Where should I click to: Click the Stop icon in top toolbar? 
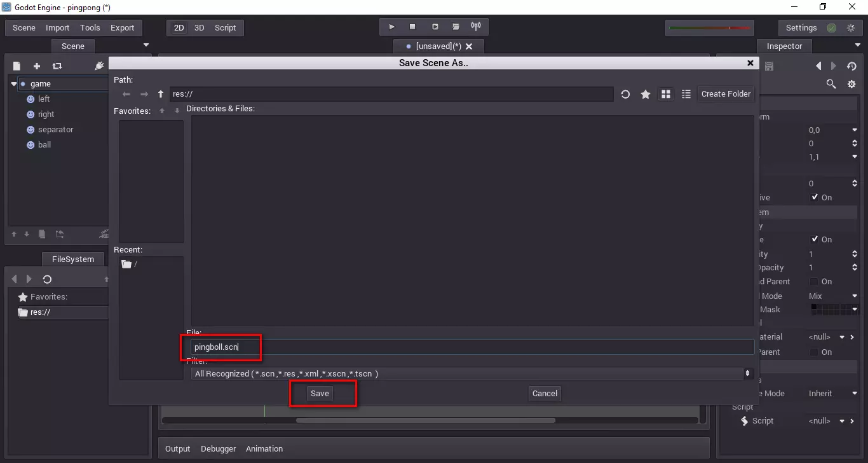tap(412, 27)
